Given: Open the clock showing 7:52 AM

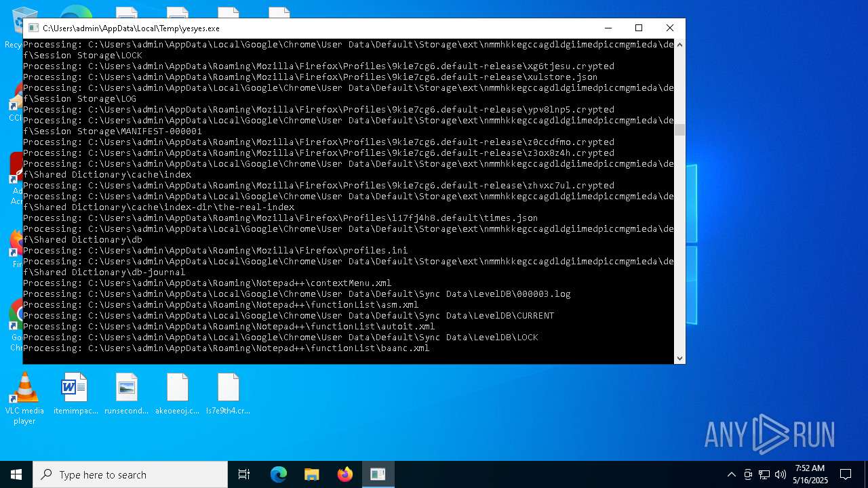Looking at the screenshot, I should [x=810, y=474].
